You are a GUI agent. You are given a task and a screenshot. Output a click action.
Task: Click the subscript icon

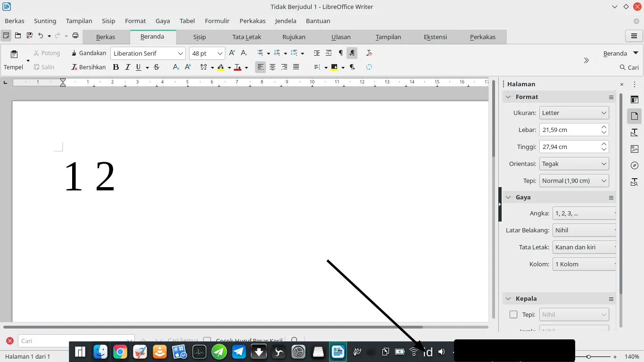[x=176, y=67]
